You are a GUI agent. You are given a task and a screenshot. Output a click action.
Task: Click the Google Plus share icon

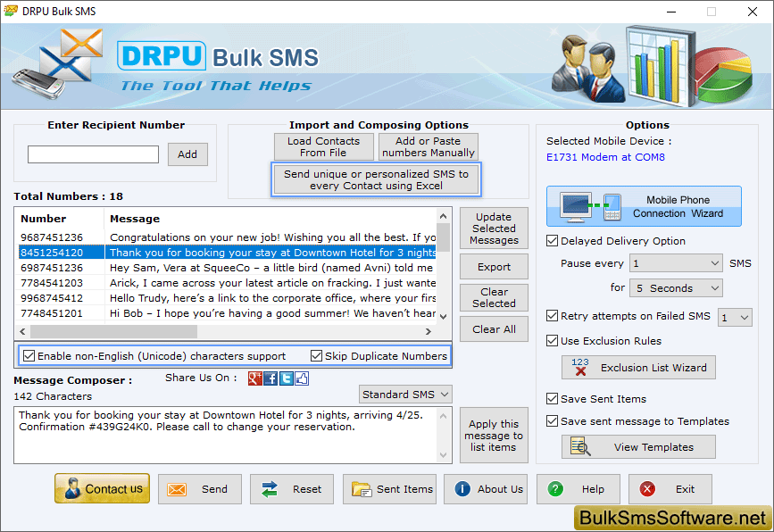click(254, 378)
